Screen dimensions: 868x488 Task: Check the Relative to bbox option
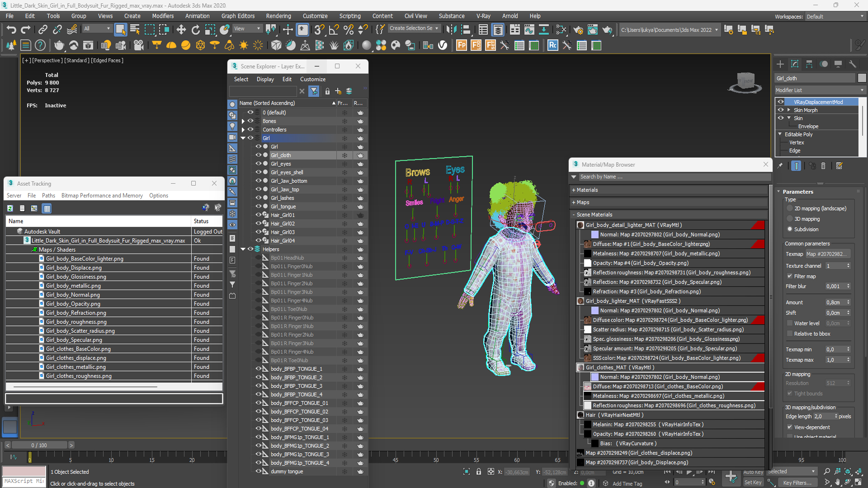(x=790, y=333)
